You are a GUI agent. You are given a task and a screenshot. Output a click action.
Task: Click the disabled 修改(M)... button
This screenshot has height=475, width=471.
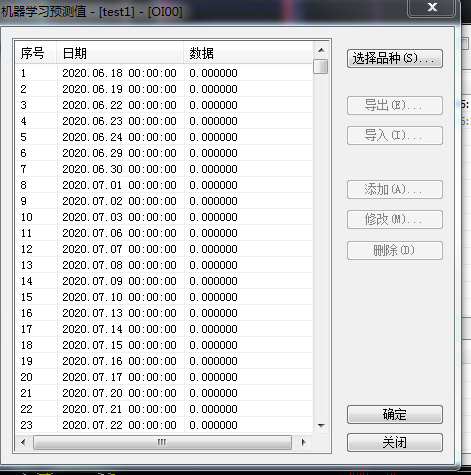(395, 219)
